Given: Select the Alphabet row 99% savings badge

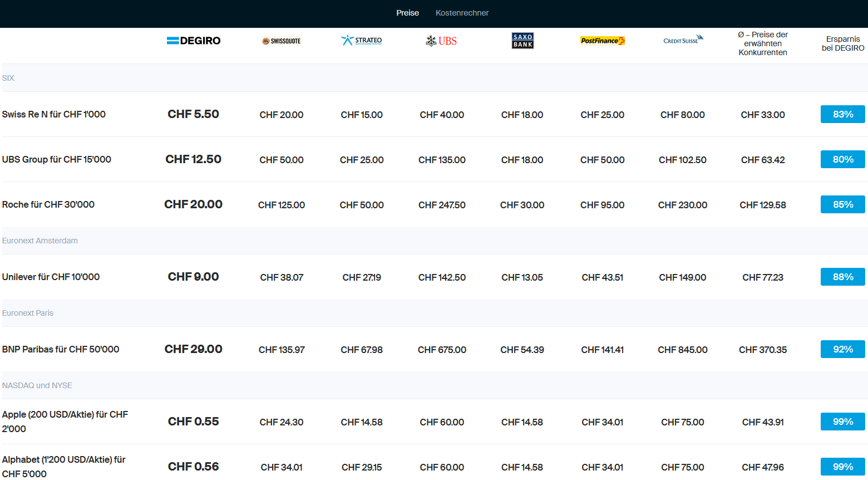Looking at the screenshot, I should 843,467.
